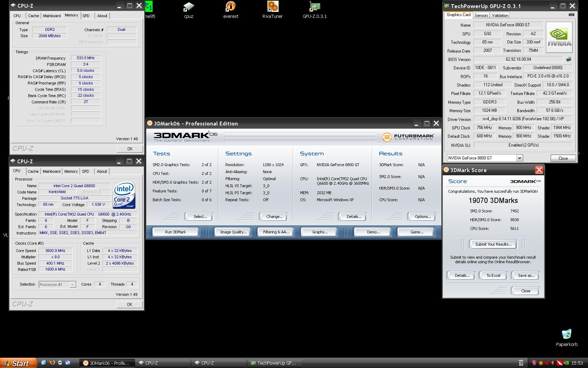
Task: Launch Windows Media Player from quick launch
Action: [60, 363]
